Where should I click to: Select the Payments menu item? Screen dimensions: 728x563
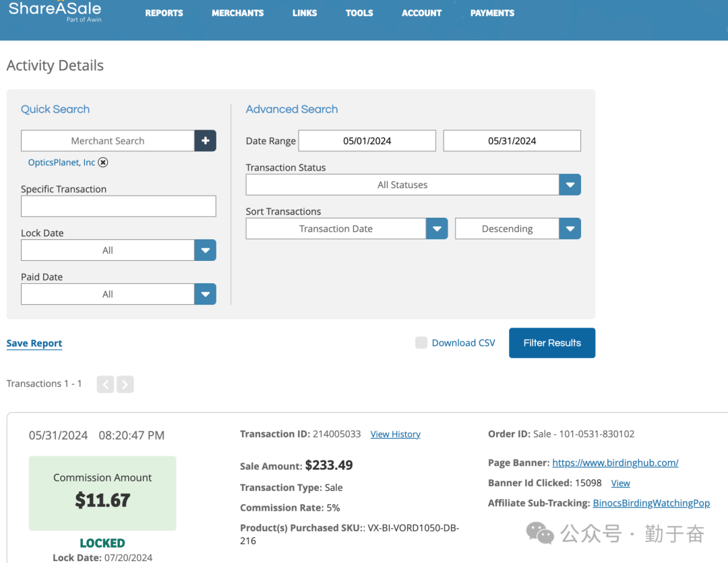(492, 13)
